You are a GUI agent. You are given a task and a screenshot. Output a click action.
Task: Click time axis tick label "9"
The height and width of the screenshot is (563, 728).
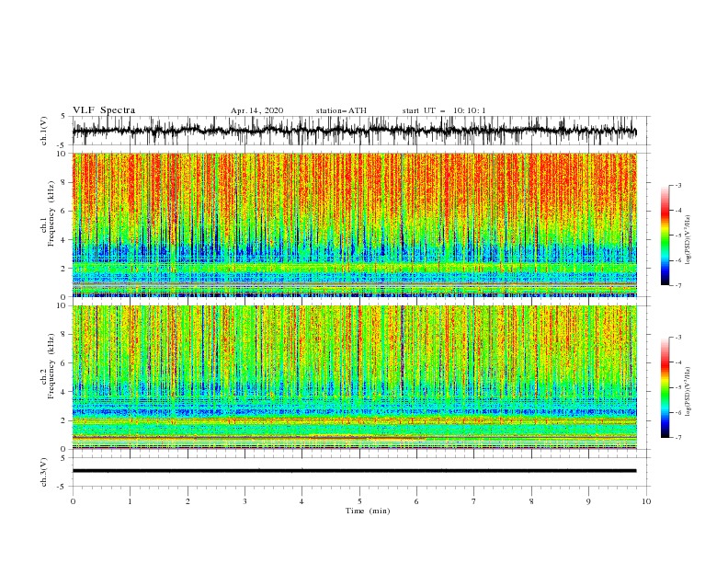[588, 501]
